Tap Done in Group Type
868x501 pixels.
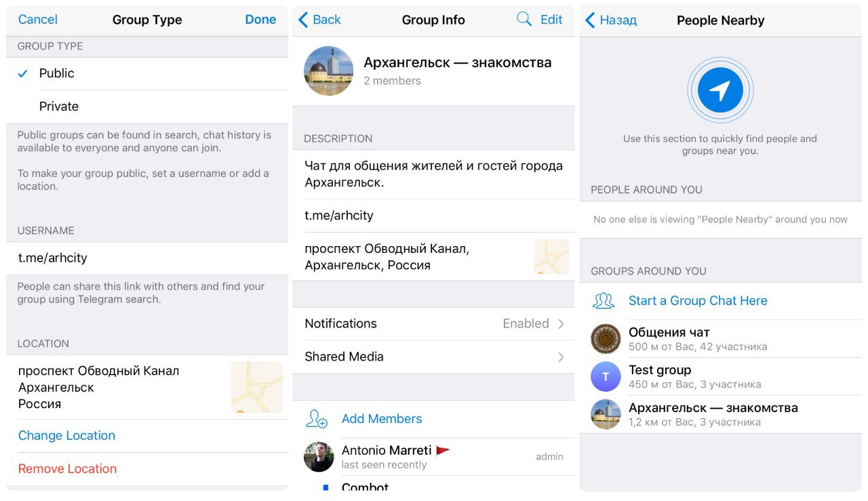pyautogui.click(x=260, y=20)
